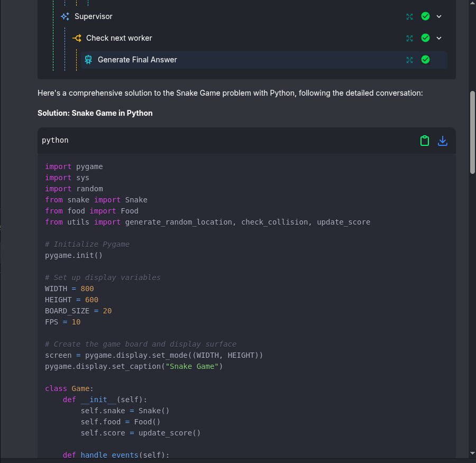Viewport: 476px width, 463px height.
Task: Click the line 'WIDTH = 800'
Action: (69, 289)
